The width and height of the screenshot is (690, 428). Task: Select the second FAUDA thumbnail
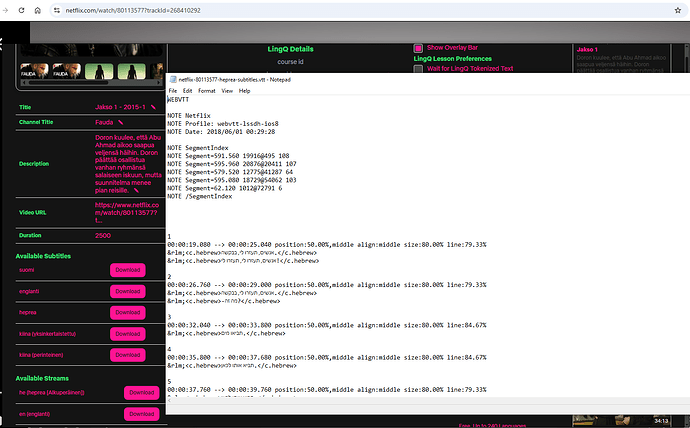[x=67, y=71]
